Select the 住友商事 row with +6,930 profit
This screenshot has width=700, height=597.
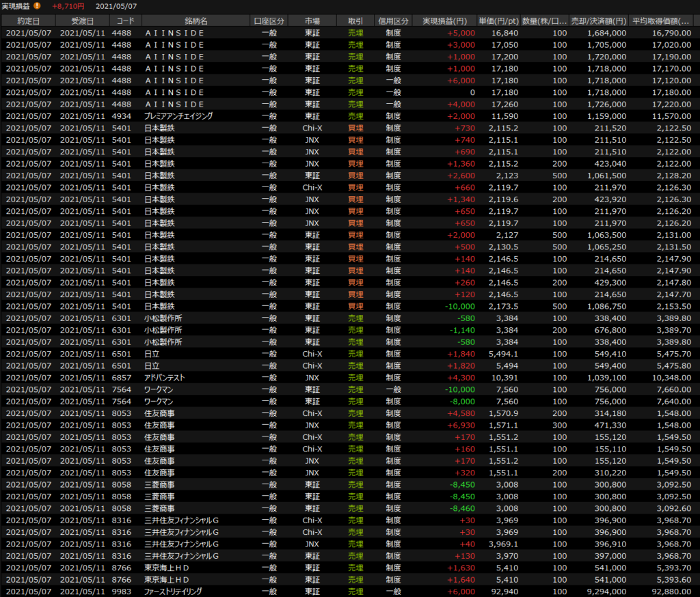pos(159,425)
